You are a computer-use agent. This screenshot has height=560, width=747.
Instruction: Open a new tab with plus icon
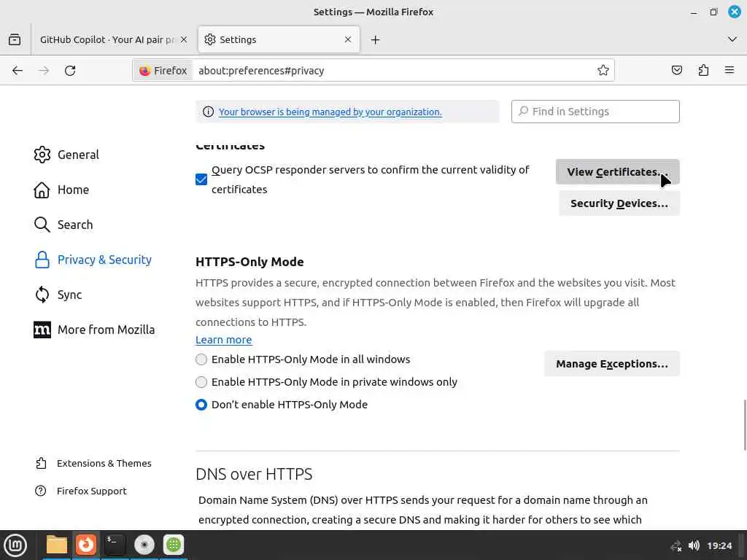tap(375, 39)
